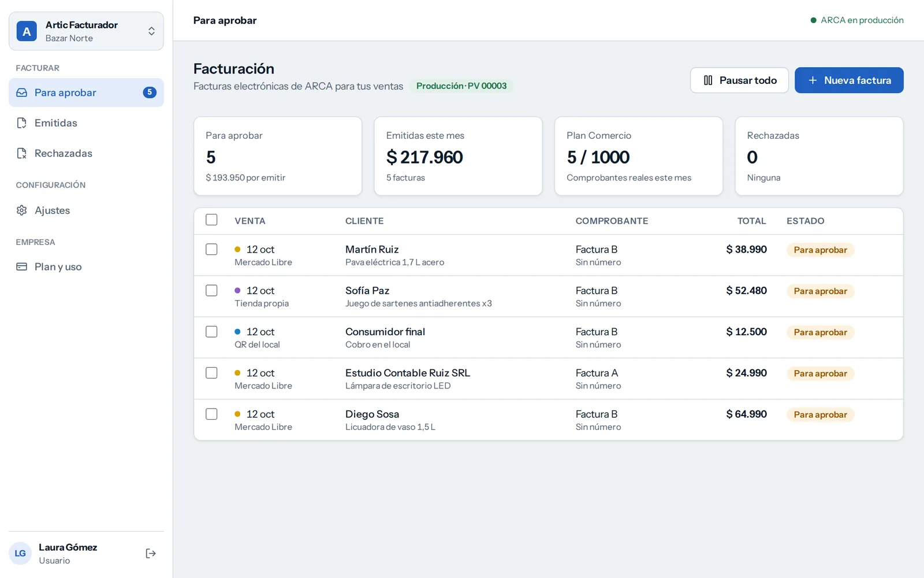Click the Emitidas document icon
The width and height of the screenshot is (924, 578).
click(22, 123)
